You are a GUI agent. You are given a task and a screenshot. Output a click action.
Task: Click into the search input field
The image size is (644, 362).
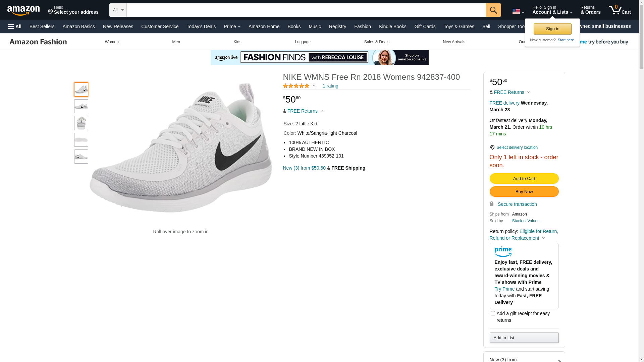(x=306, y=10)
